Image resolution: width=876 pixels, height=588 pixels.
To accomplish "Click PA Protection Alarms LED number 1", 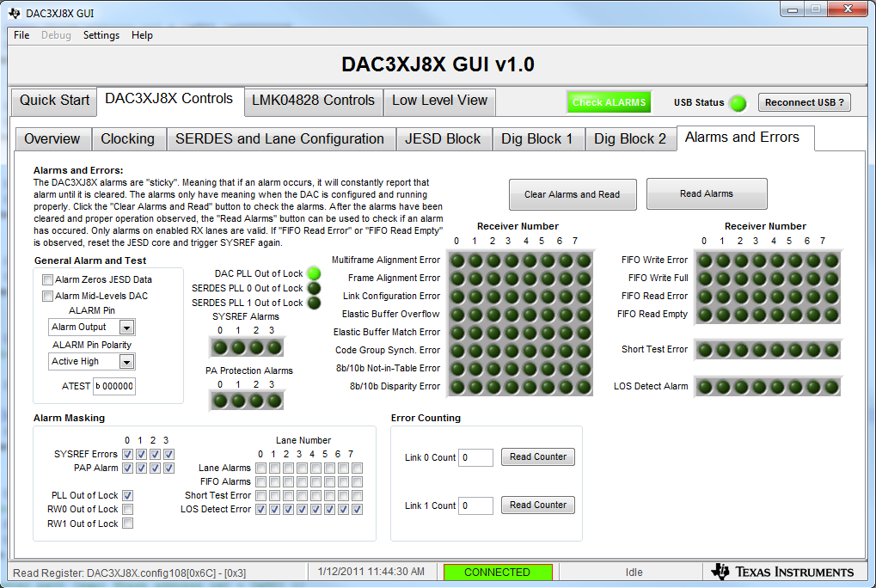I will [x=238, y=401].
